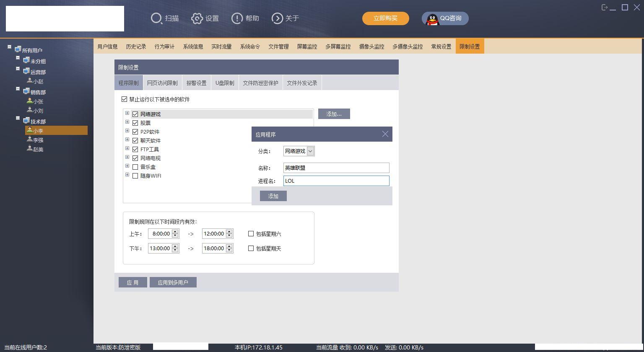Click the 扫描 magnifier icon
Image resolution: width=644 pixels, height=352 pixels.
(156, 18)
